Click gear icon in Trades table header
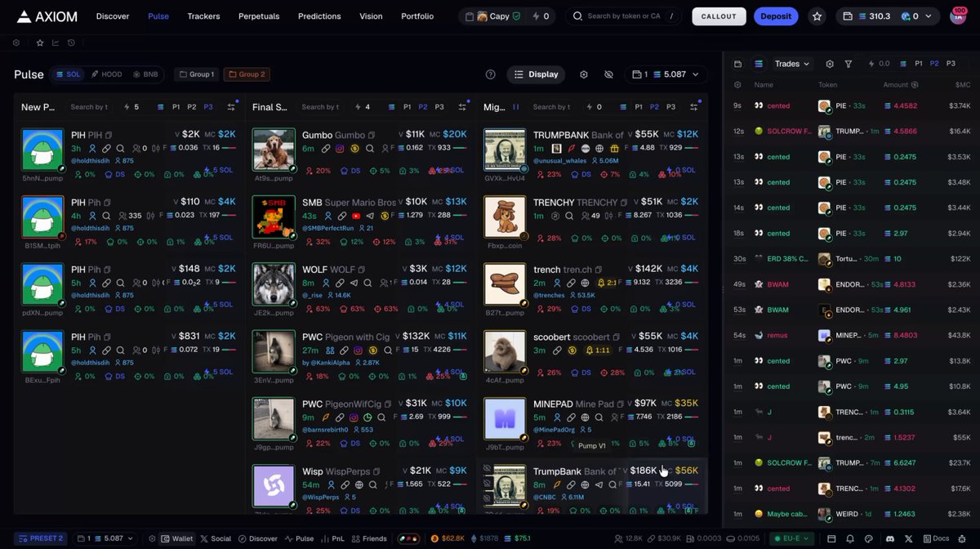This screenshot has width=980, height=549. coord(737,84)
